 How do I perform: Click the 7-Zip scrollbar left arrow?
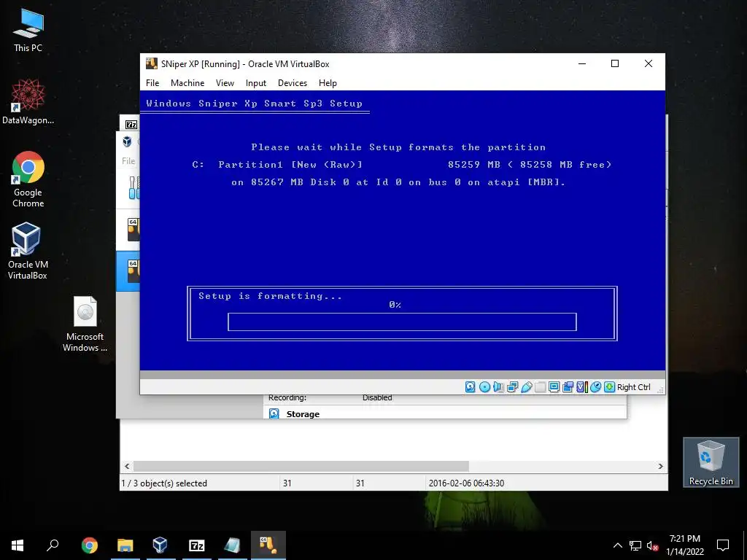(127, 466)
